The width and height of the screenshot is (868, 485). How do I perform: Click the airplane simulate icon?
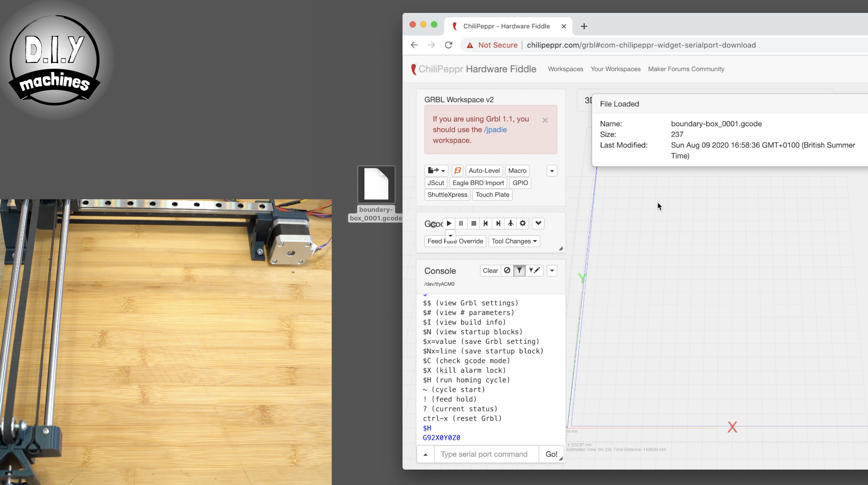(510, 223)
